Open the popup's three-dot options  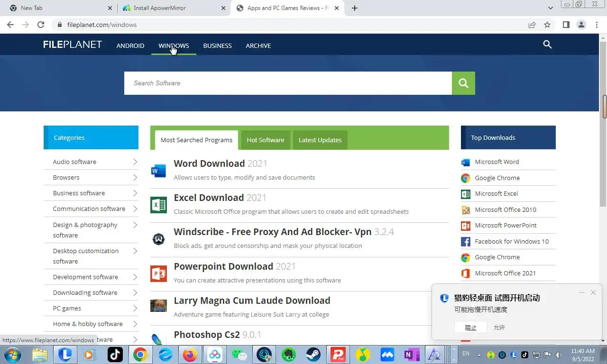coord(582,292)
